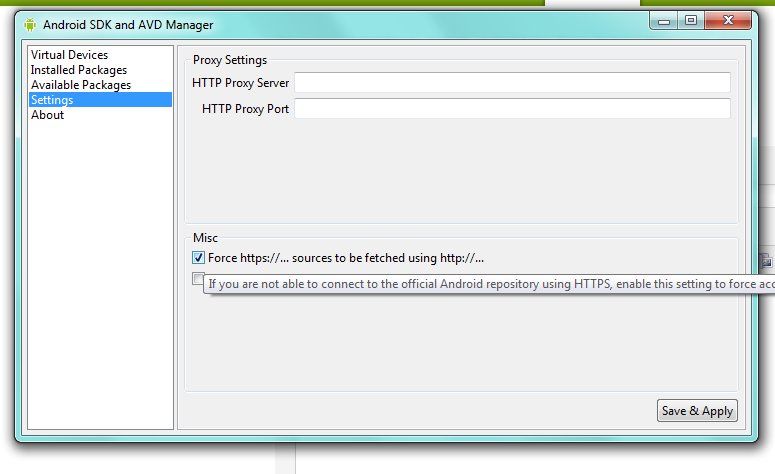
Task: Toggle the second checkbox under Misc
Action: click(x=198, y=278)
